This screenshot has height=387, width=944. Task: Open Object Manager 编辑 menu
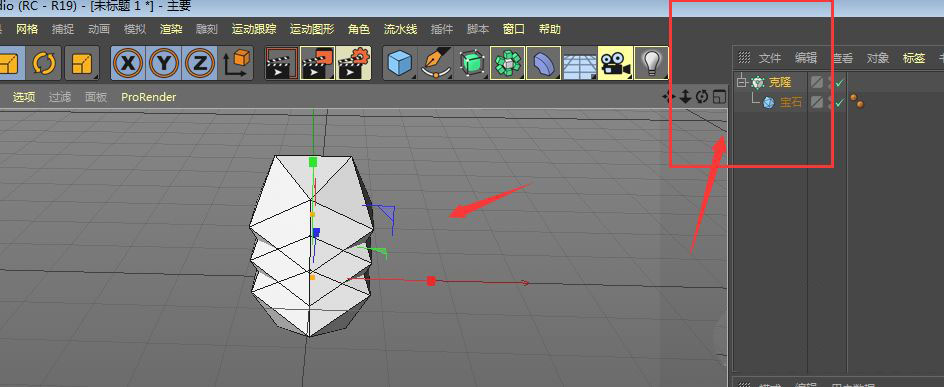point(806,58)
